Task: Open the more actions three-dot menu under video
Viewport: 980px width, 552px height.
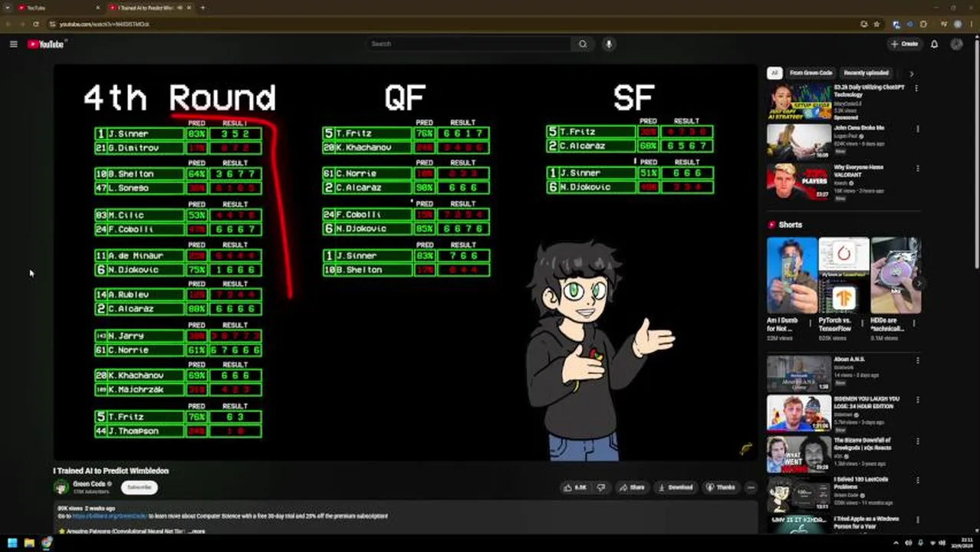Action: [x=751, y=487]
